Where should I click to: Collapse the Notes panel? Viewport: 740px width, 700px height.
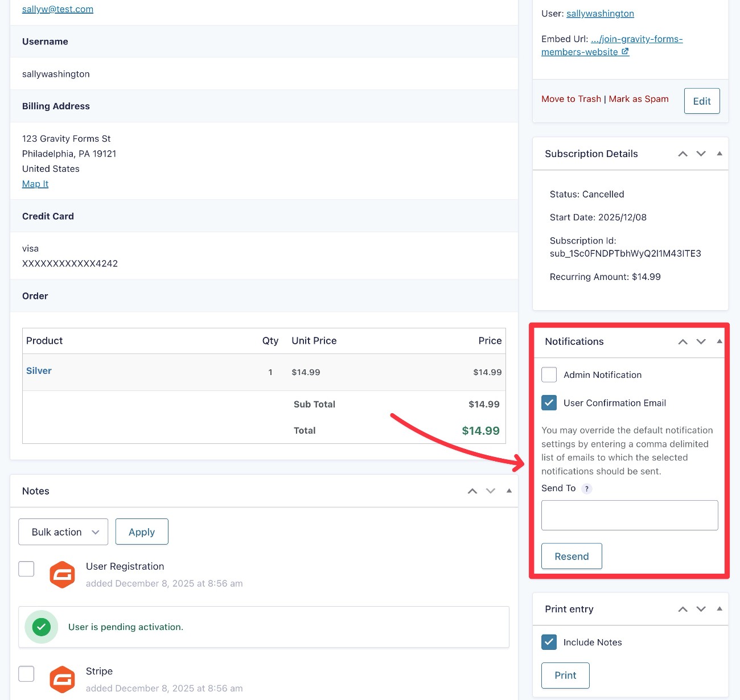point(509,491)
